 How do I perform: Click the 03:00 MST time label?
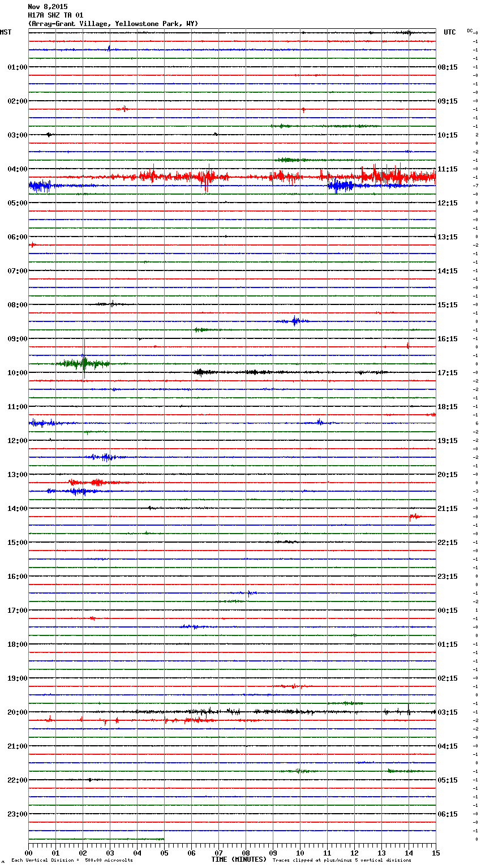(18, 135)
